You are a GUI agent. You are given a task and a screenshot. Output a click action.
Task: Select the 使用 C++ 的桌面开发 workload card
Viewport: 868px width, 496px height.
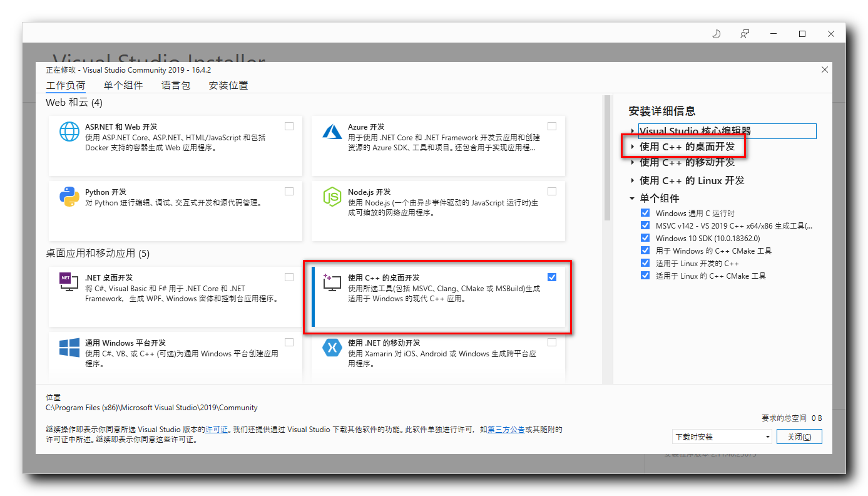point(438,297)
